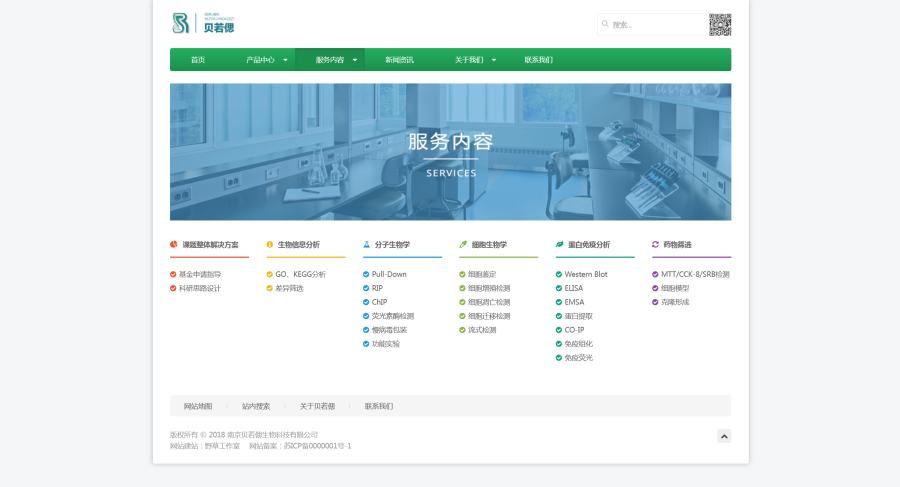900x487 pixels.
Task: Click the back-to-top arrow button
Action: 724,435
